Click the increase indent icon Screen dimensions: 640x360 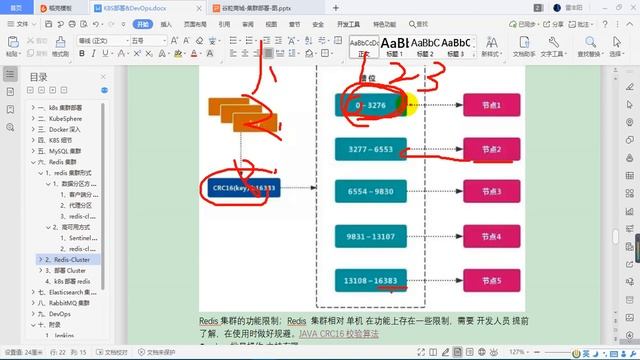click(278, 40)
